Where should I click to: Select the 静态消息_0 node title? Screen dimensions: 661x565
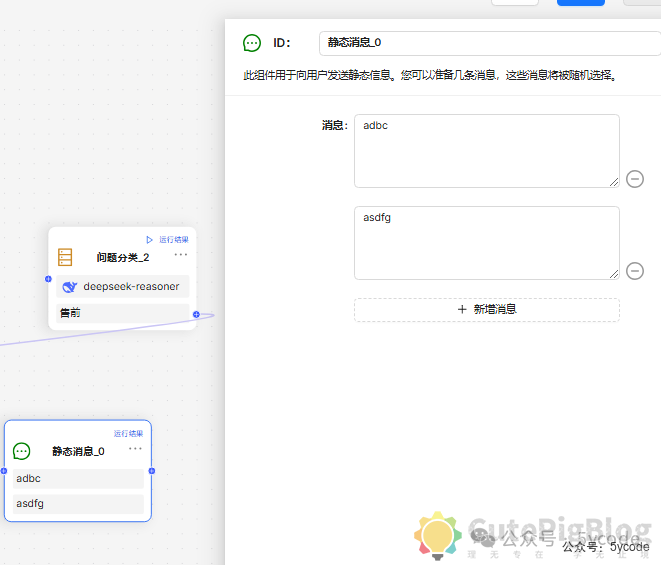pyautogui.click(x=78, y=452)
